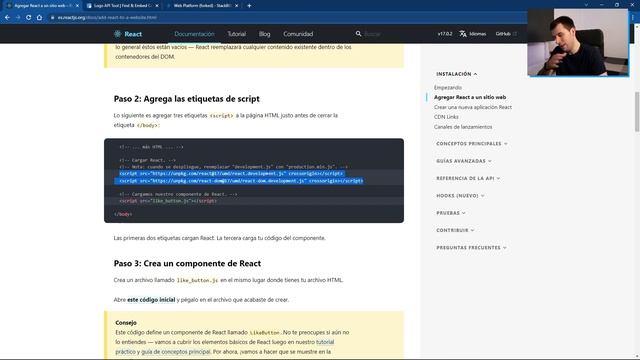Close the Logo API Tool tab
This screenshot has height=360, width=640.
click(157, 6)
